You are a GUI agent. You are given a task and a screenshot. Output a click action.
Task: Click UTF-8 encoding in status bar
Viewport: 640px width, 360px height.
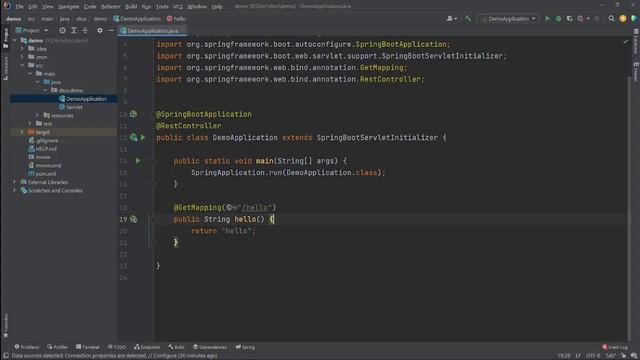593,356
